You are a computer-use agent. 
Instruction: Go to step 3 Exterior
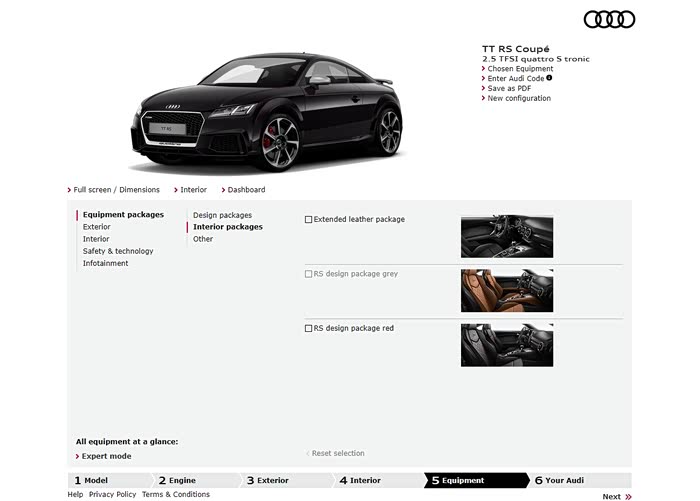287,480
